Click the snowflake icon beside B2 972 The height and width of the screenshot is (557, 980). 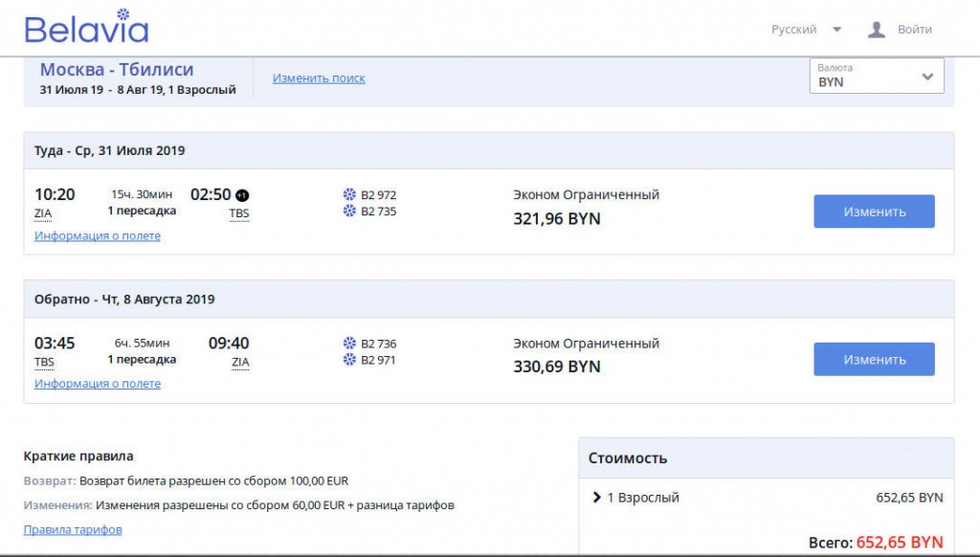tap(349, 194)
